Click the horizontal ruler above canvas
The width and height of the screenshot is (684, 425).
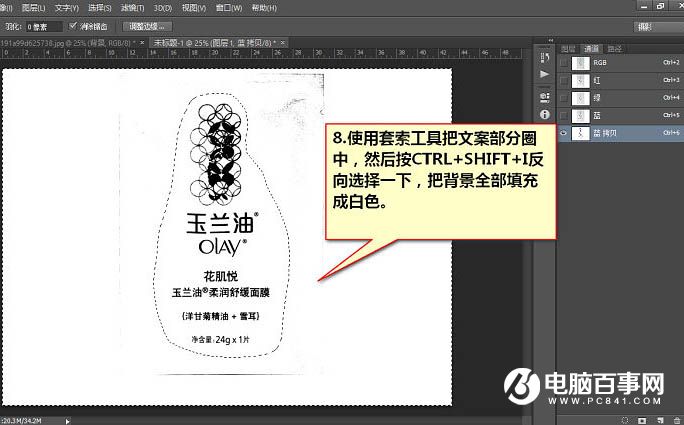262,53
